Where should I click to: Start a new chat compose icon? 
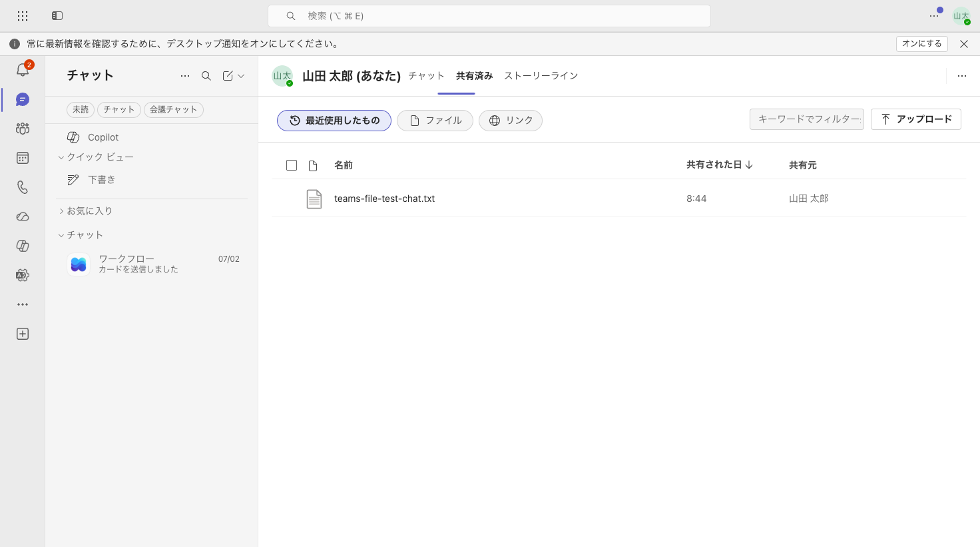point(228,76)
